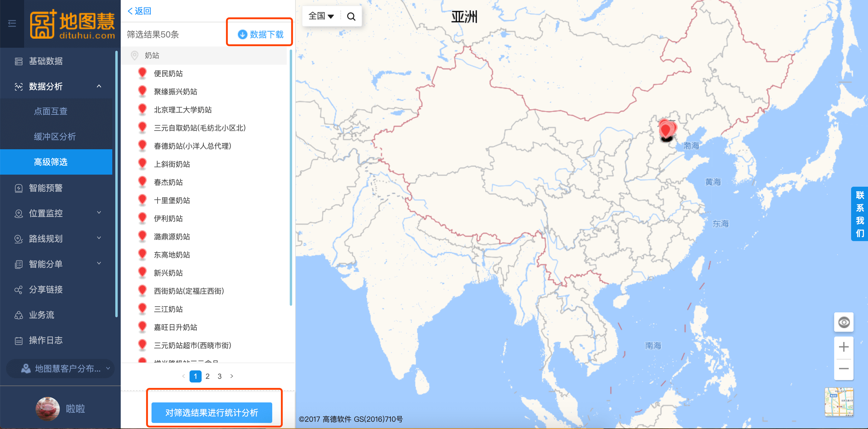Zoom in the map with the plus button
Screen dimensions: 868x429
pos(843,347)
